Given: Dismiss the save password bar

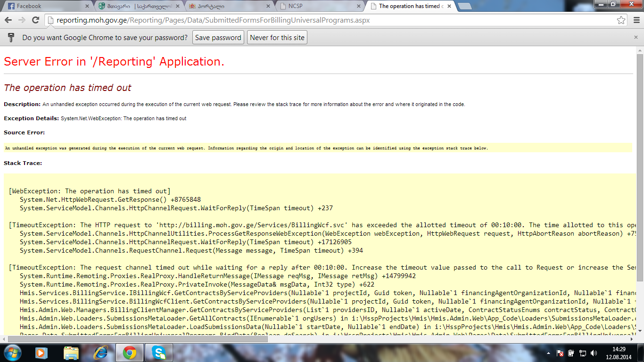Looking at the screenshot, I should click(x=636, y=37).
